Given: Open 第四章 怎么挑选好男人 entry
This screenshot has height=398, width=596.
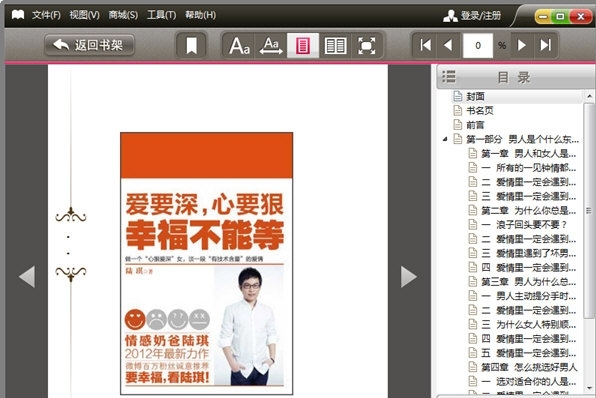Looking at the screenshot, I should click(529, 367).
